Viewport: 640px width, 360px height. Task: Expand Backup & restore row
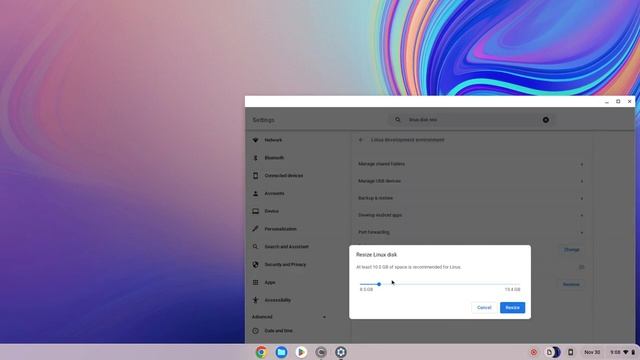[x=471, y=198]
